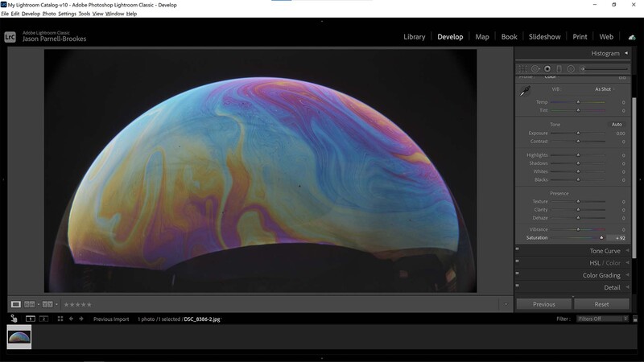Click the Clarity slider handle
This screenshot has width=644, height=362.
[x=578, y=210]
